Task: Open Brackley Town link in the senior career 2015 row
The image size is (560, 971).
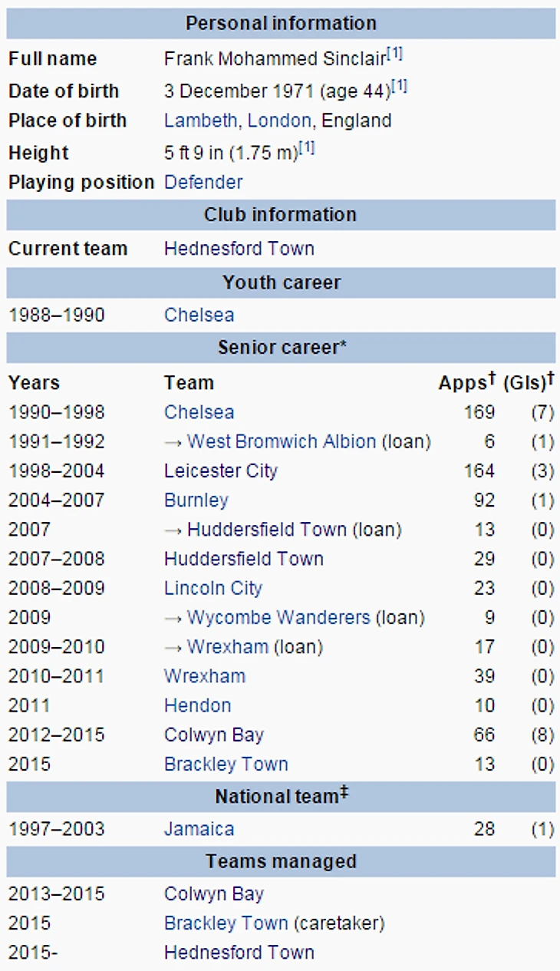Action: 226,765
